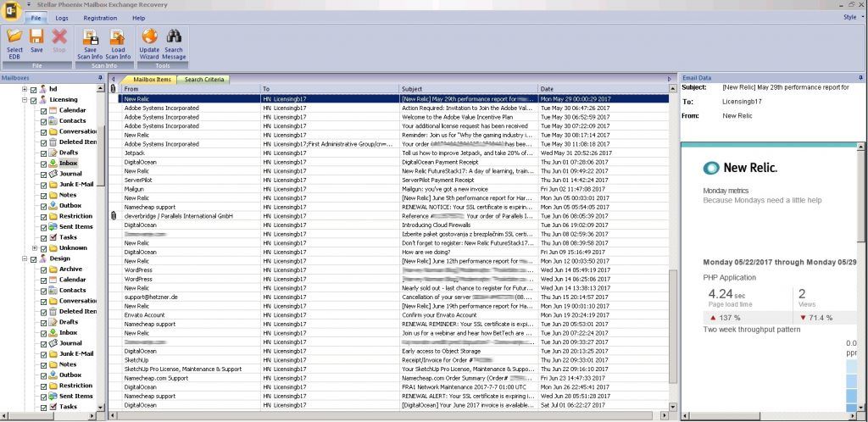Image resolution: width=868 pixels, height=422 pixels.
Task: Select Licensing Journal folder
Action: click(x=70, y=174)
